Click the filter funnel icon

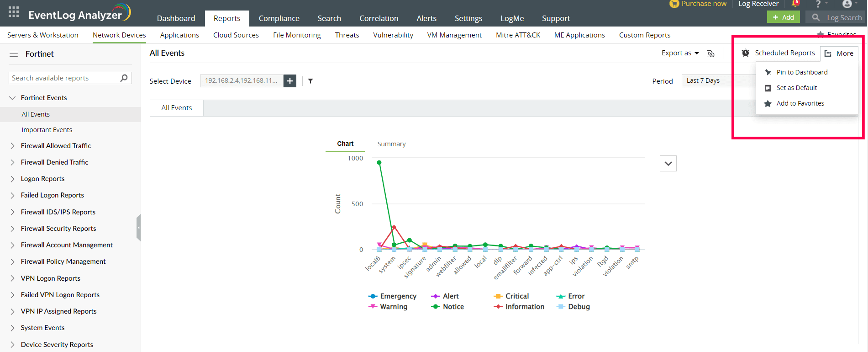click(310, 81)
